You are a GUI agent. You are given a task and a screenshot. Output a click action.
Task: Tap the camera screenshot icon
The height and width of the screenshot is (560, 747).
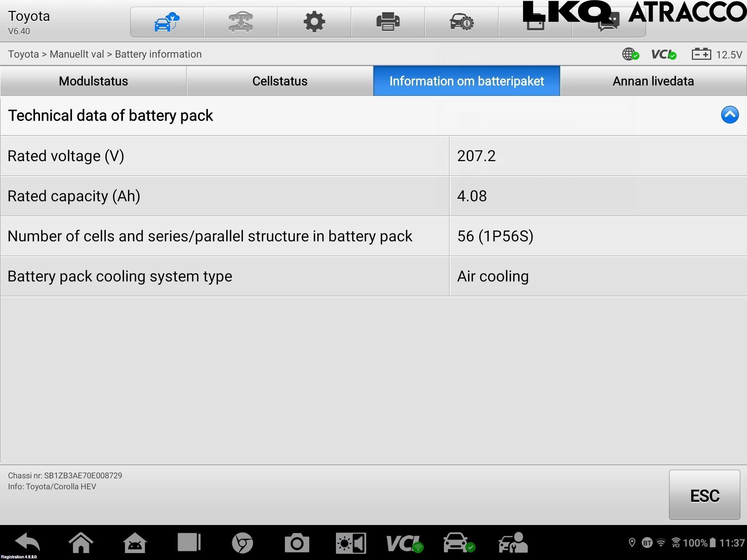click(x=297, y=542)
